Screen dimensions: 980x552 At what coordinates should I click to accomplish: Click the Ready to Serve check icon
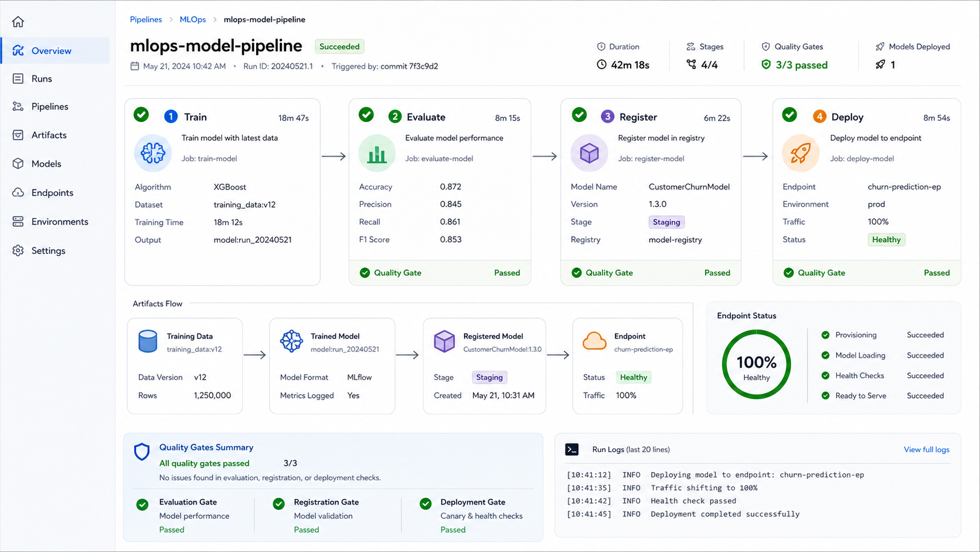pyautogui.click(x=825, y=396)
